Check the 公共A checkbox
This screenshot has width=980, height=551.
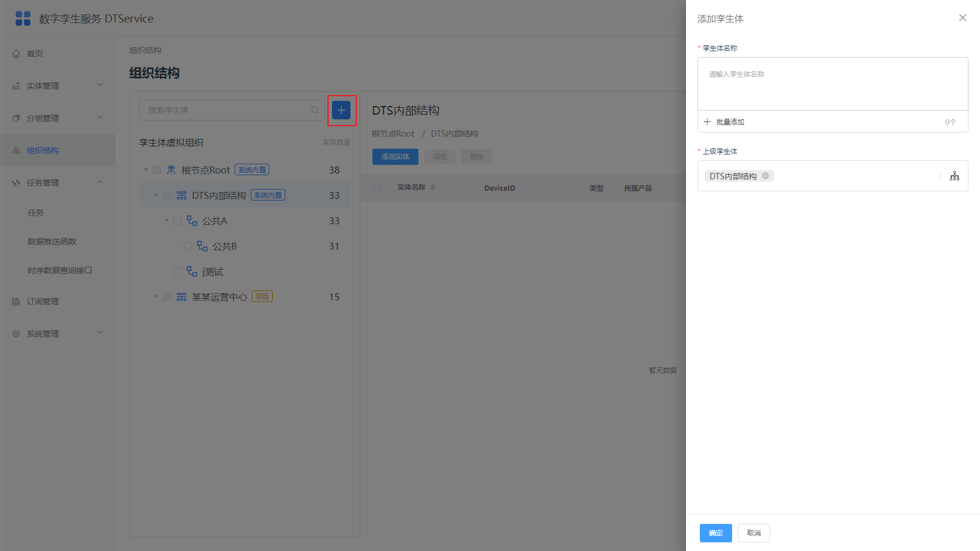(178, 221)
